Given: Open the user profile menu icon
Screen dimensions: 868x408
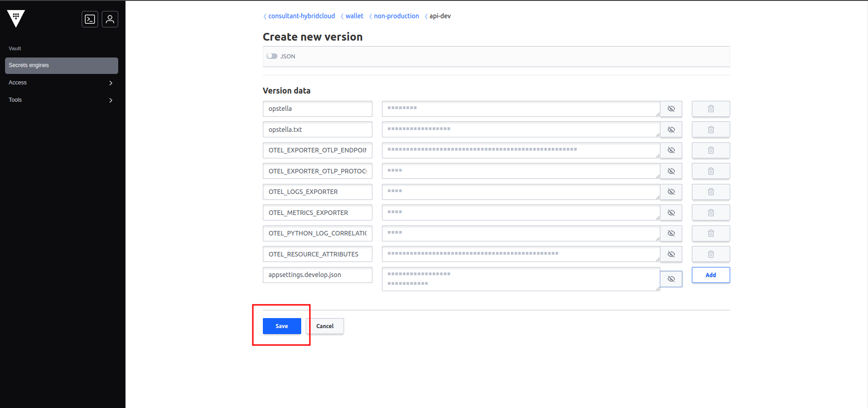Looking at the screenshot, I should (x=110, y=19).
